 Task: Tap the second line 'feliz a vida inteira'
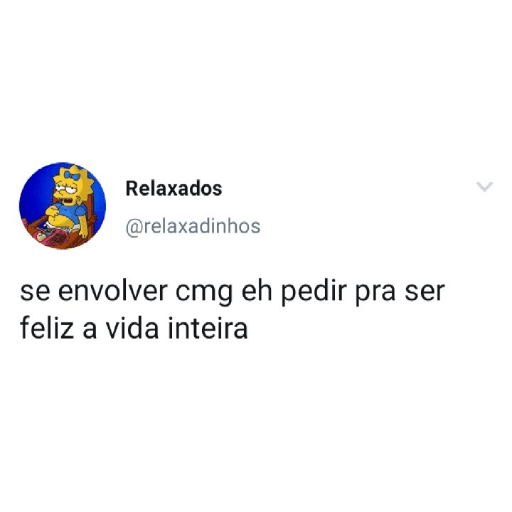tap(134, 329)
